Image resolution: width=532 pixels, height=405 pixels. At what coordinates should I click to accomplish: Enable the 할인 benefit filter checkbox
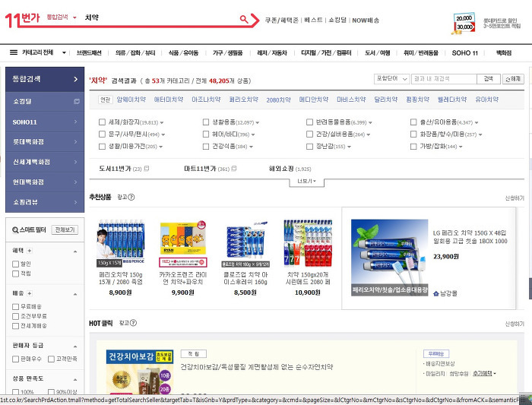point(15,264)
